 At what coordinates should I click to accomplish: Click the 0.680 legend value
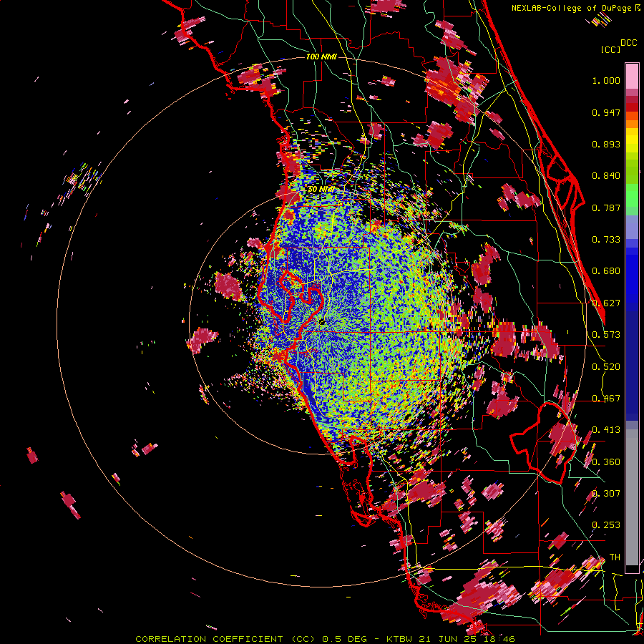(606, 271)
